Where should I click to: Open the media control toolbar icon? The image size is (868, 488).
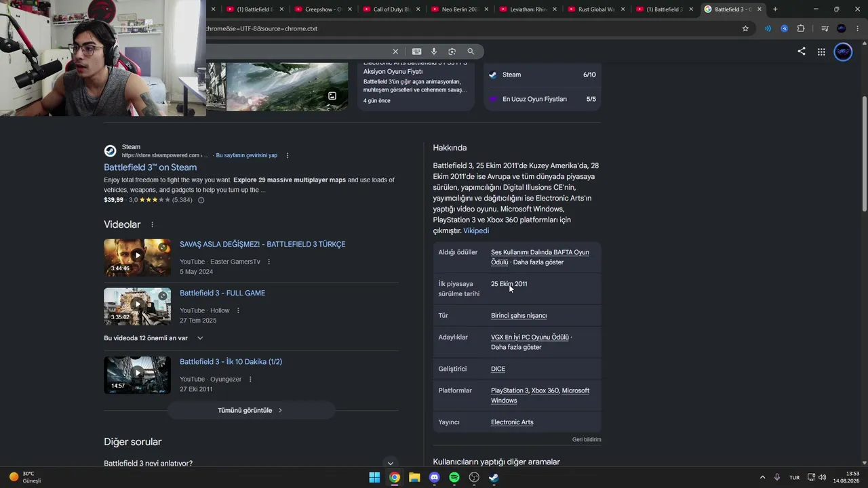[825, 28]
